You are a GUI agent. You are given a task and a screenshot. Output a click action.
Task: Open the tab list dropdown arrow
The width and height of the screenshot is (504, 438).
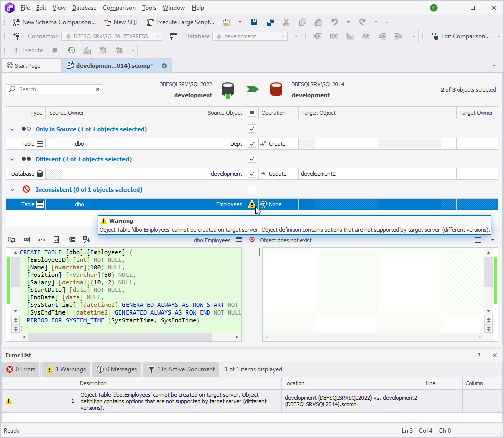coord(494,65)
